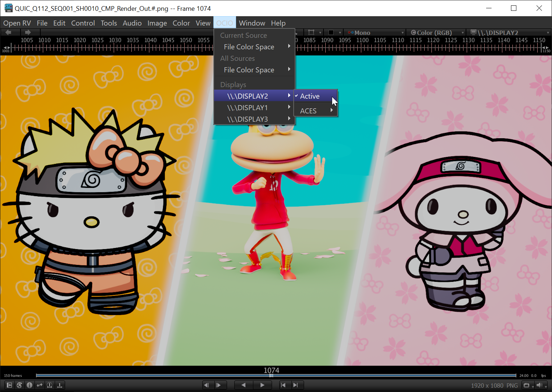Click the session manager icon in the bottom toolbar
Viewport: 552px width, 392px height.
[9, 385]
